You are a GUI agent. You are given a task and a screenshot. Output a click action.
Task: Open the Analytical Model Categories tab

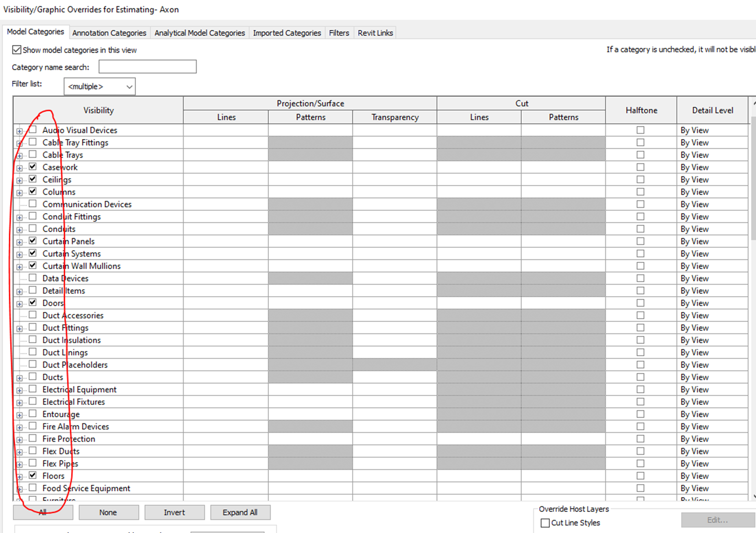point(200,33)
